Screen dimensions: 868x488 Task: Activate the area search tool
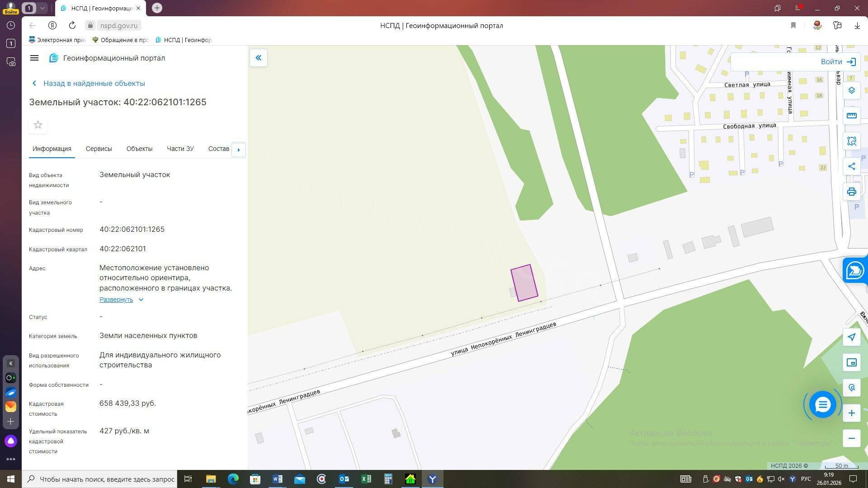(x=851, y=141)
